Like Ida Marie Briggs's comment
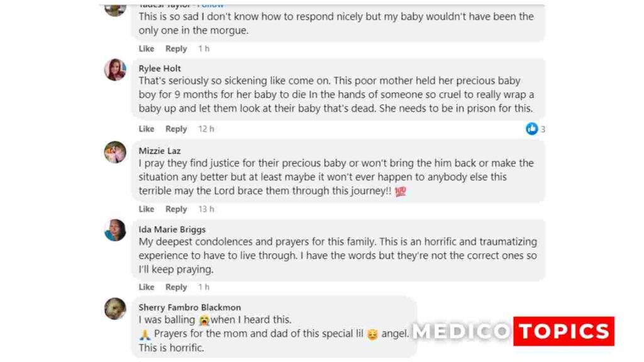The image size is (644, 362). pos(146,287)
